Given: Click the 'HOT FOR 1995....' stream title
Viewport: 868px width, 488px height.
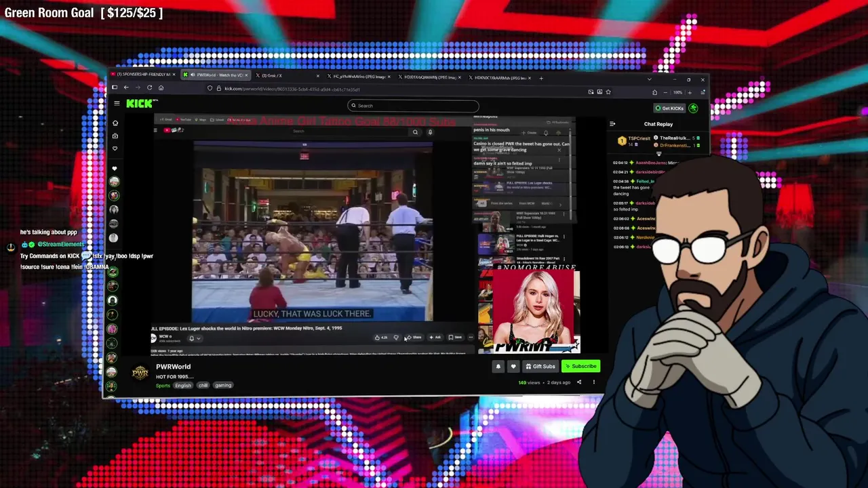Looking at the screenshot, I should 175,376.
